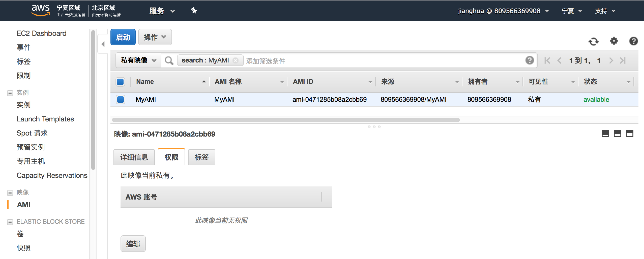Collapse the left navigation sidebar
Image resolution: width=644 pixels, height=259 pixels.
point(103,44)
